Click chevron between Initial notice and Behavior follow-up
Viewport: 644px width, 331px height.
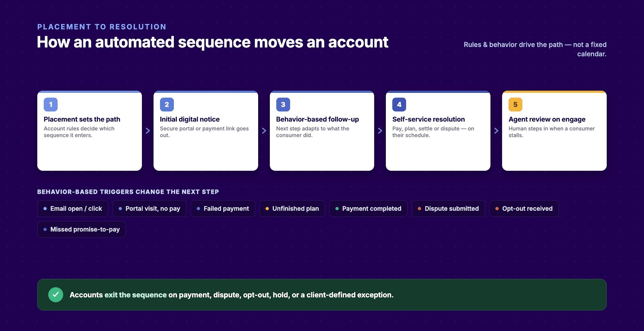(264, 131)
